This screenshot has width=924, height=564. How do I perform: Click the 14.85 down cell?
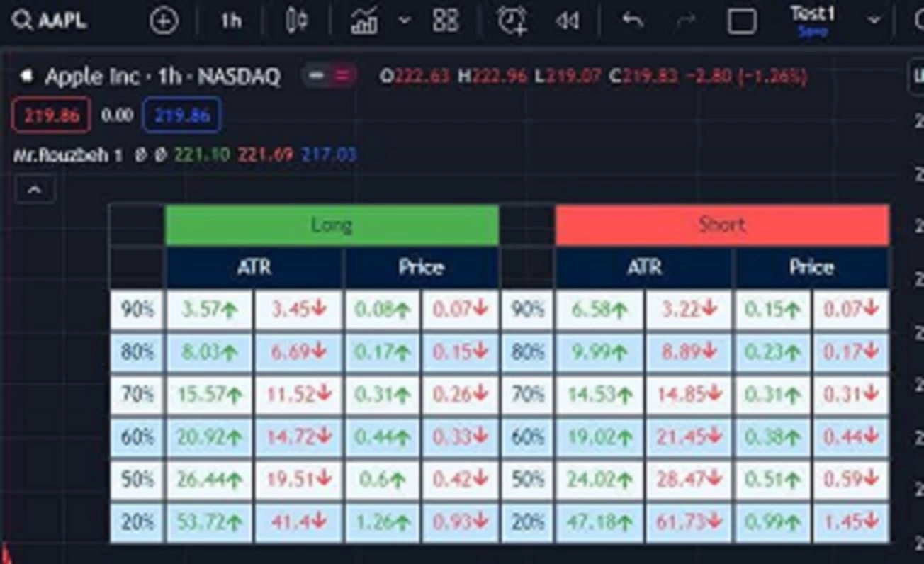689,395
